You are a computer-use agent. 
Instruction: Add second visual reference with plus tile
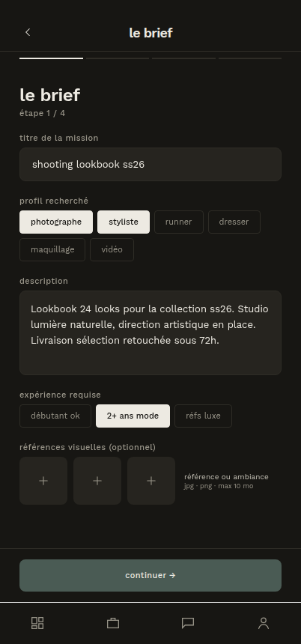point(97,481)
